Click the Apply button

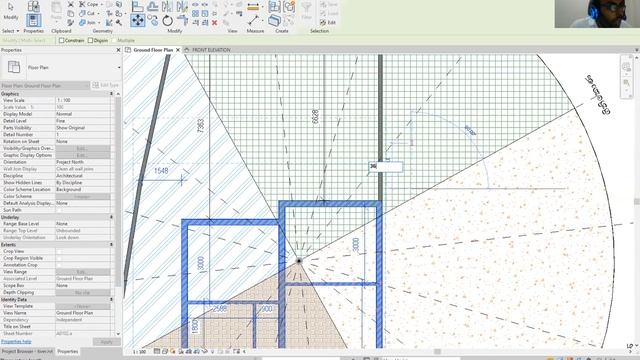click(x=107, y=342)
